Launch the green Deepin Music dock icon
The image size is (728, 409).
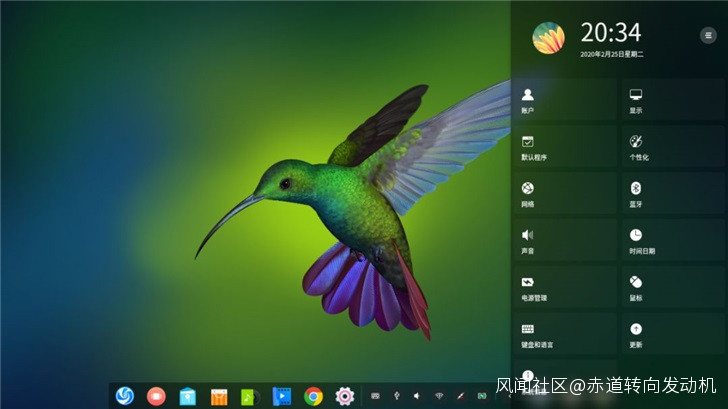click(x=250, y=397)
